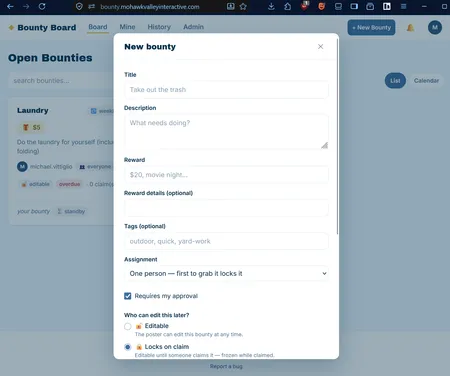Open the browser hamburger menu
Image resolution: width=450 pixels, height=376 pixels.
tap(403, 6)
